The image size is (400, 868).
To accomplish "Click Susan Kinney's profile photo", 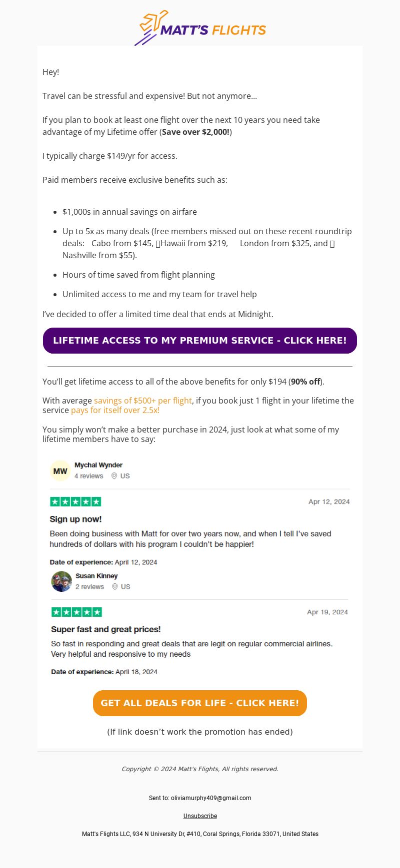I will (61, 581).
